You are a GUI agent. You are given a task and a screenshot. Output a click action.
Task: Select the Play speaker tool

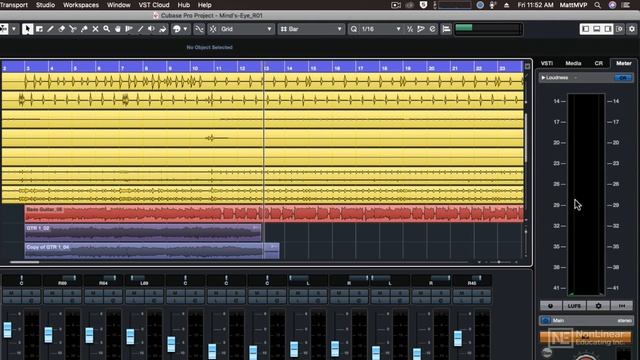pos(151,29)
